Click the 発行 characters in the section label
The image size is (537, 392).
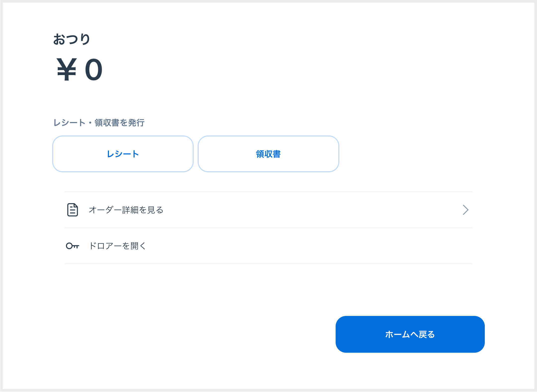coord(136,123)
